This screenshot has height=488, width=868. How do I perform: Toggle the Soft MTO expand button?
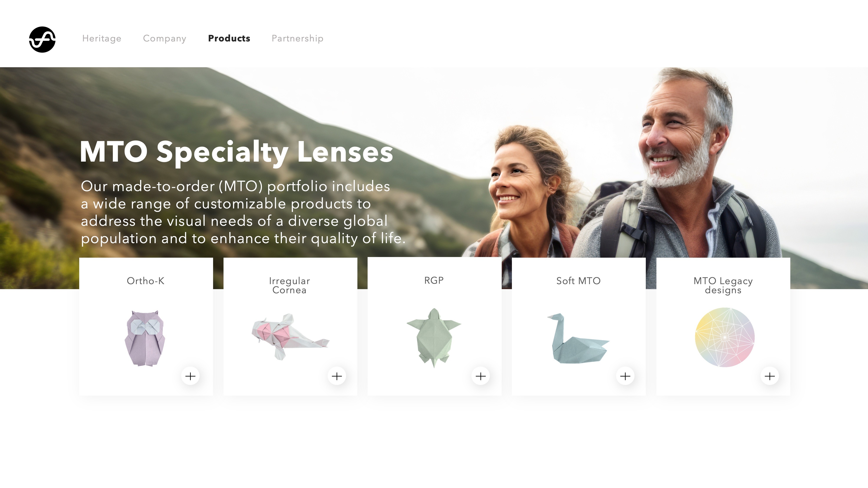(625, 376)
